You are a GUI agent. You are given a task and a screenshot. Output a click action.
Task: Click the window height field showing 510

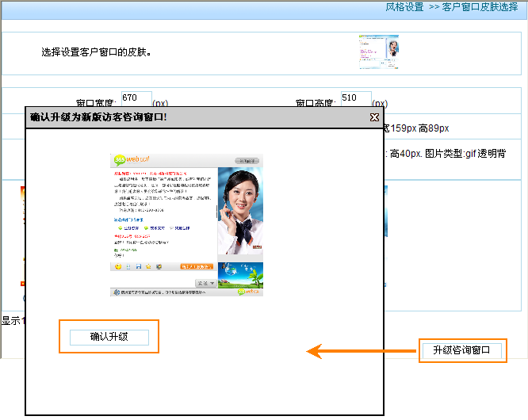coord(355,99)
